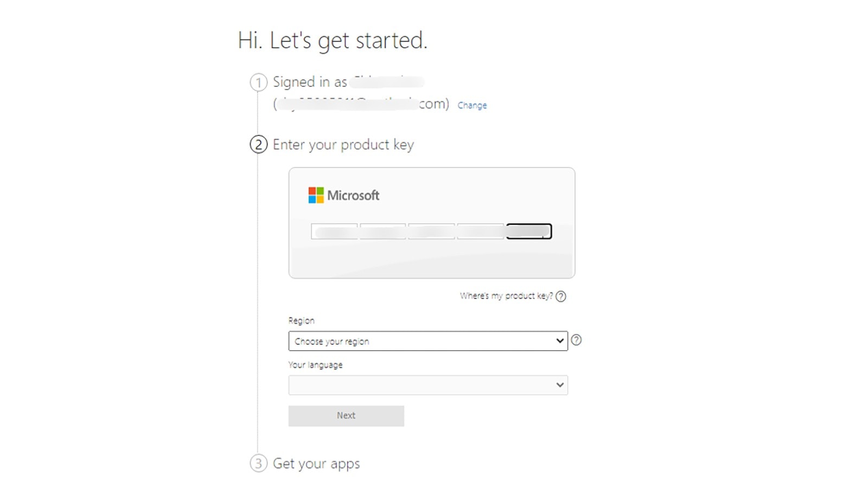Screen dimensions: 868x482
Task: Click the help icon beside the Region dropdown
Action: point(576,340)
